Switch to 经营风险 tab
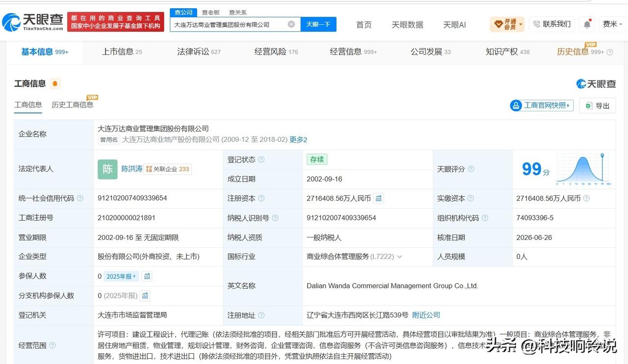Screen dimensions: 628x364 [276, 52]
